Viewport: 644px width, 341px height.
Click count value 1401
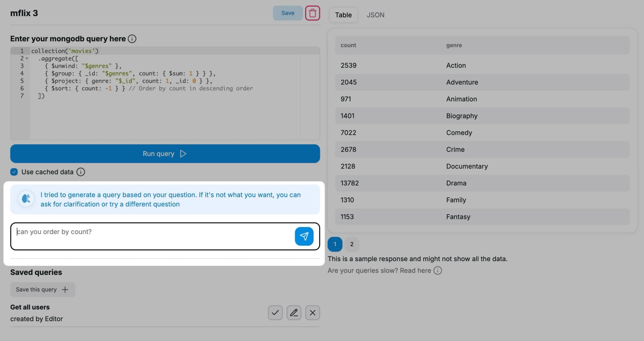click(x=347, y=116)
